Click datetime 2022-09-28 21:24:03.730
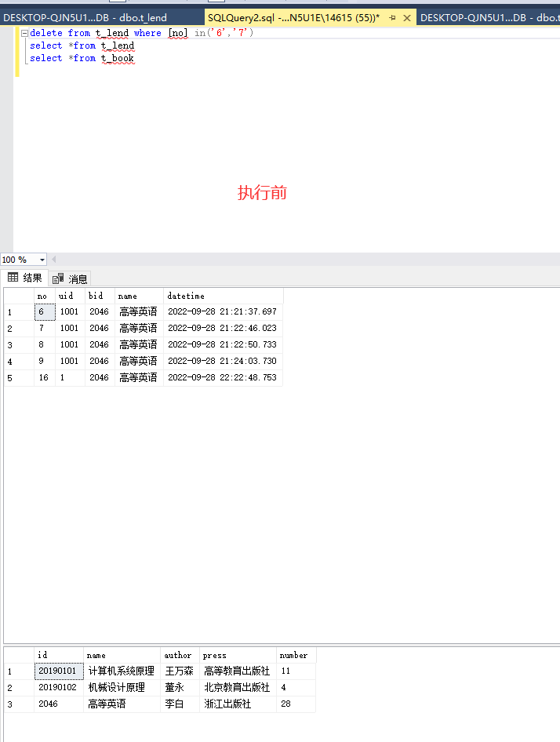This screenshot has height=742, width=560. [x=223, y=361]
